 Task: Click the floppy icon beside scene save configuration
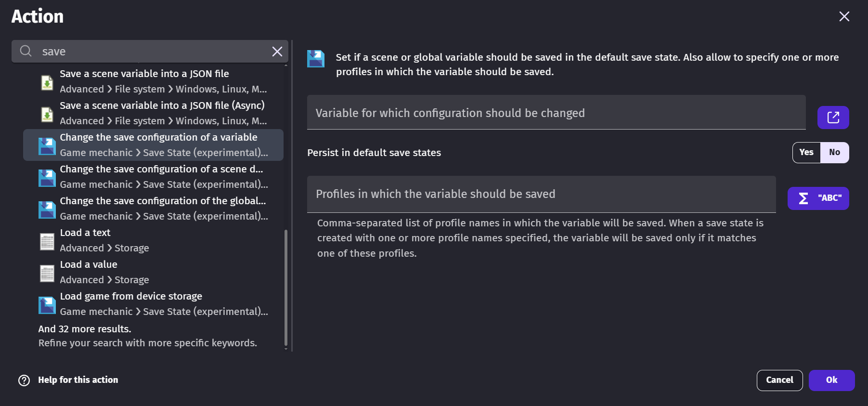[x=47, y=177]
